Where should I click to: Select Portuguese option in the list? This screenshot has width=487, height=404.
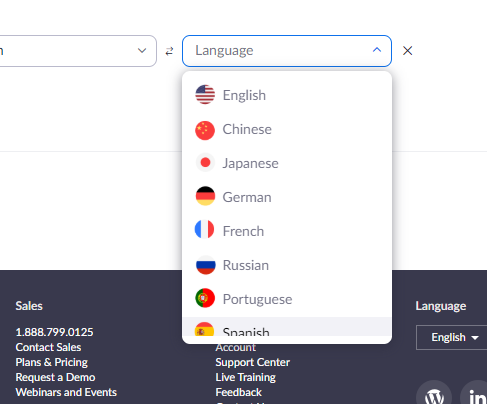click(x=287, y=299)
